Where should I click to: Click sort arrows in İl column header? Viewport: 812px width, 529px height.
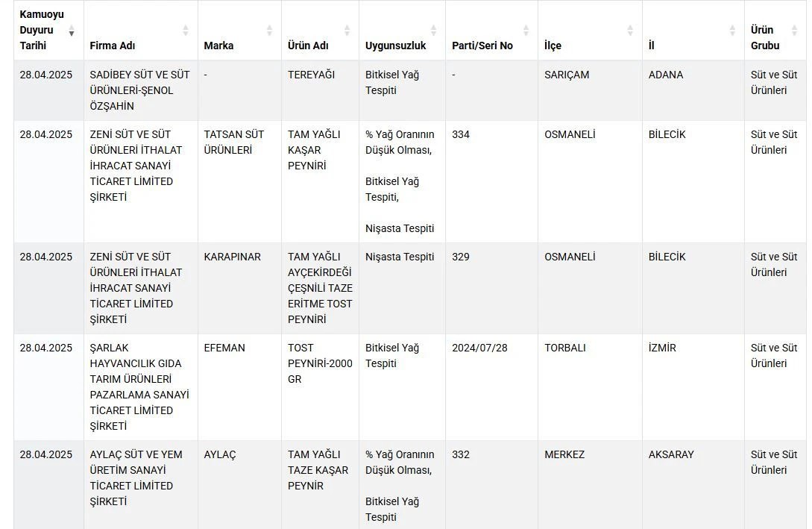pos(732,31)
